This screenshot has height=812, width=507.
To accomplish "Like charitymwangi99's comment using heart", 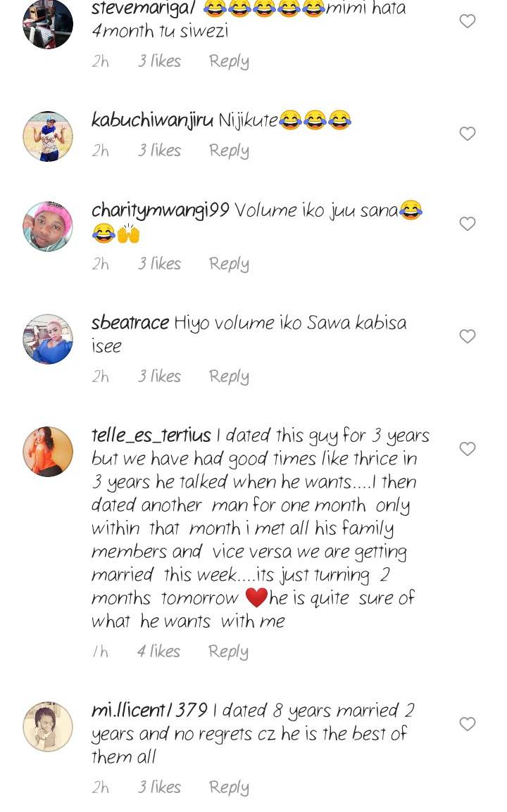I will 467,224.
